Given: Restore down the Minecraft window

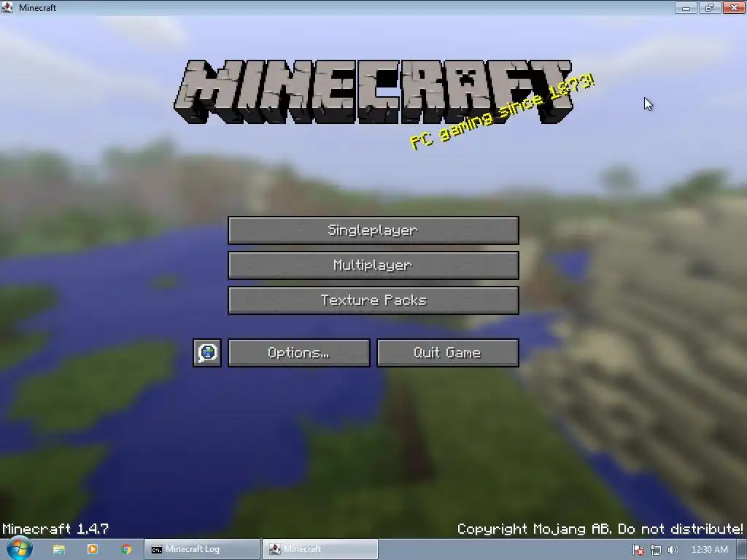Looking at the screenshot, I should point(710,7).
